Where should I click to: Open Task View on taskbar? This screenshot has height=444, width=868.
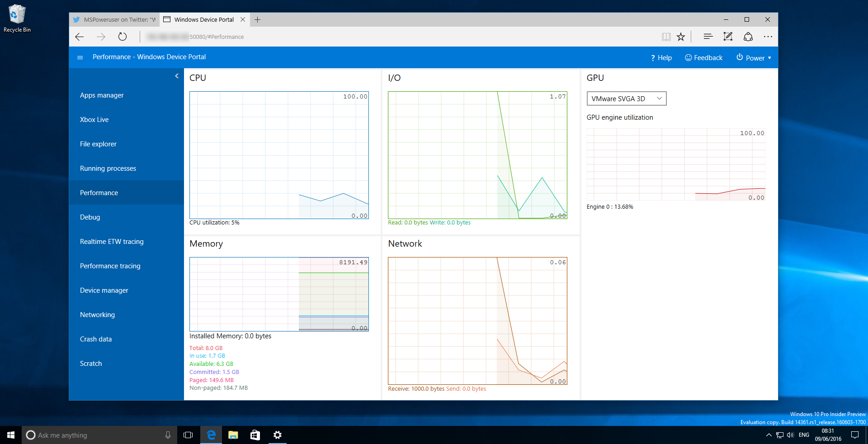pyautogui.click(x=188, y=435)
